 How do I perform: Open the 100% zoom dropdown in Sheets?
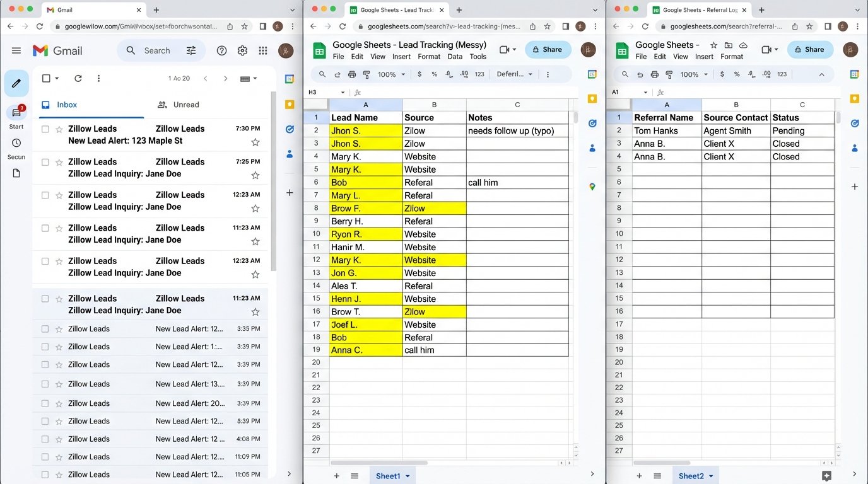[390, 74]
